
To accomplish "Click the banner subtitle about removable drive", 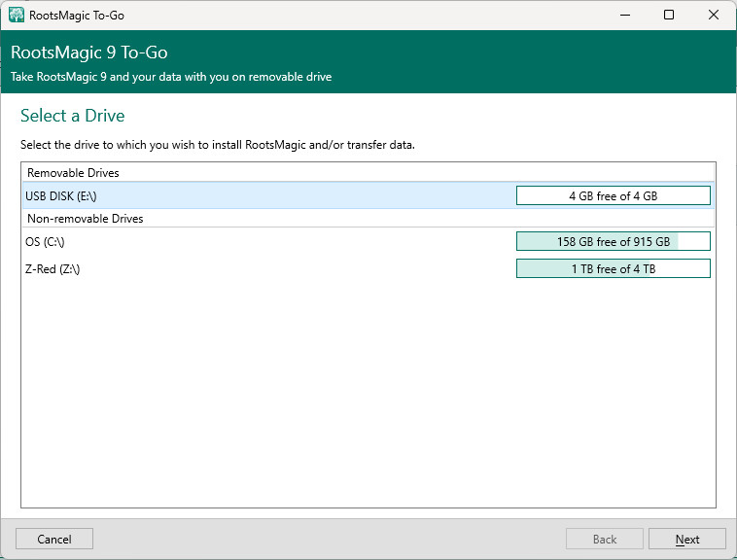I will (171, 77).
